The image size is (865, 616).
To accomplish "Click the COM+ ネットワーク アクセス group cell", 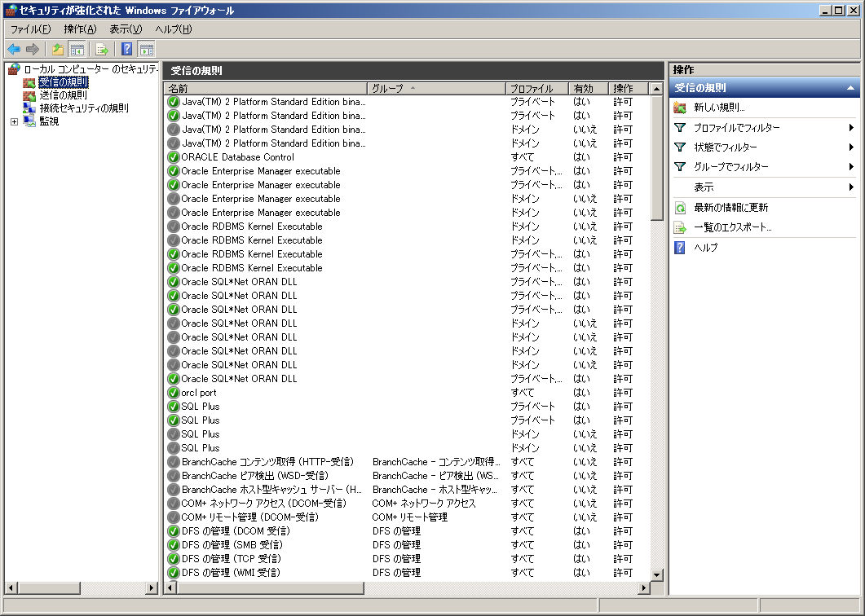I will 424,504.
